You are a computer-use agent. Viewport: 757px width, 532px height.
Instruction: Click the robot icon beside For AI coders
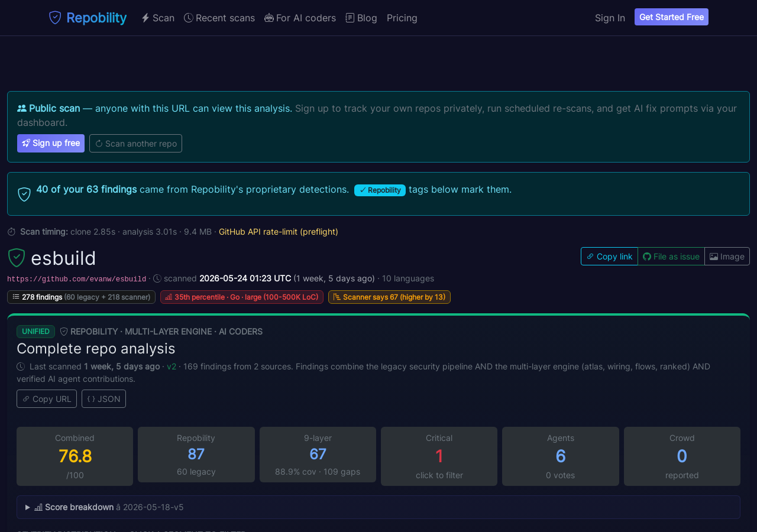[269, 18]
